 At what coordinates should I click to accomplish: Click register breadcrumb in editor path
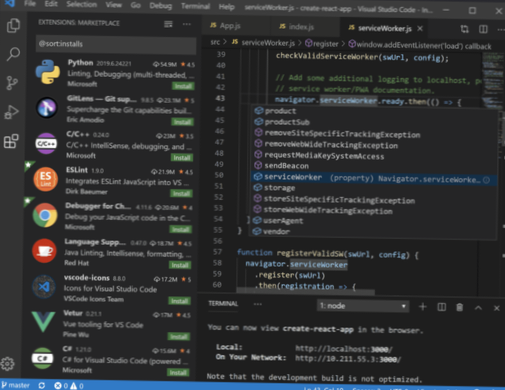tap(322, 44)
